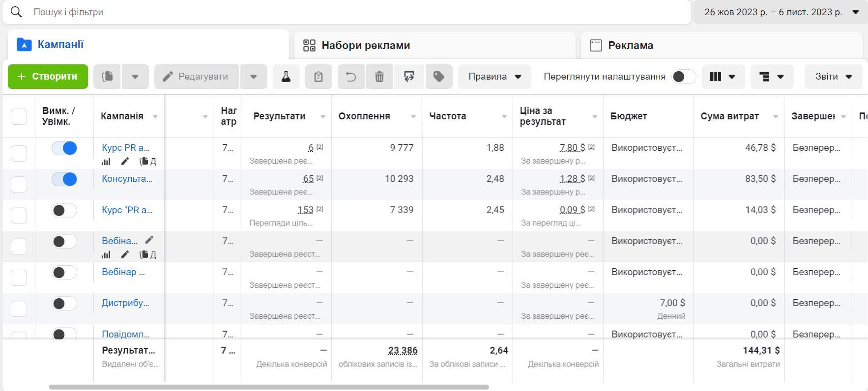Turn off the Консульта campaign toggle
868x391 pixels.
click(64, 179)
